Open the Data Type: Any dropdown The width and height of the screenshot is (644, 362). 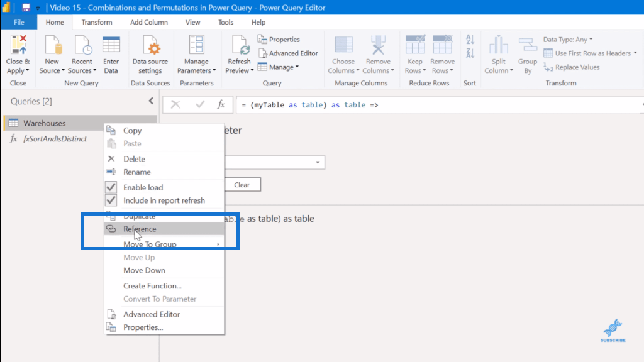(568, 40)
